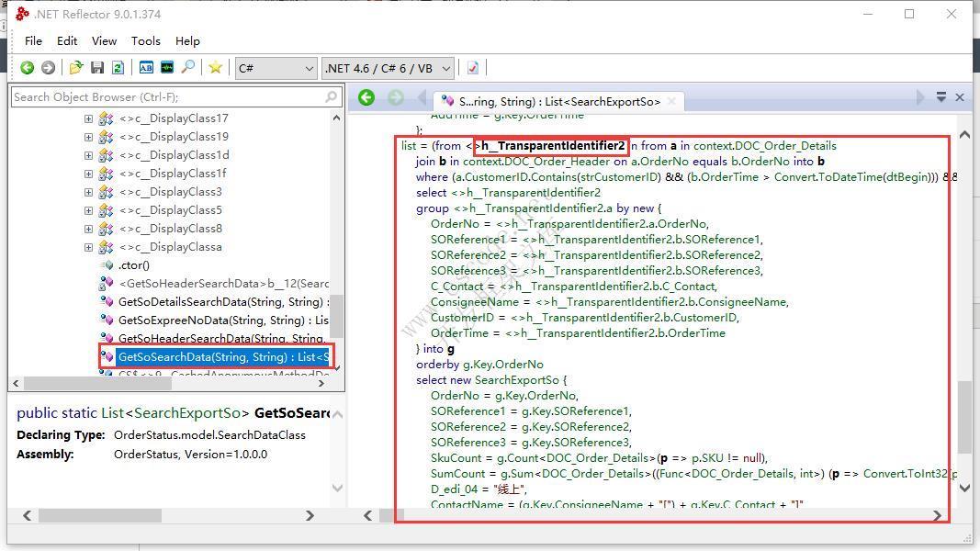Click the green back arrow in code pane

pos(366,97)
